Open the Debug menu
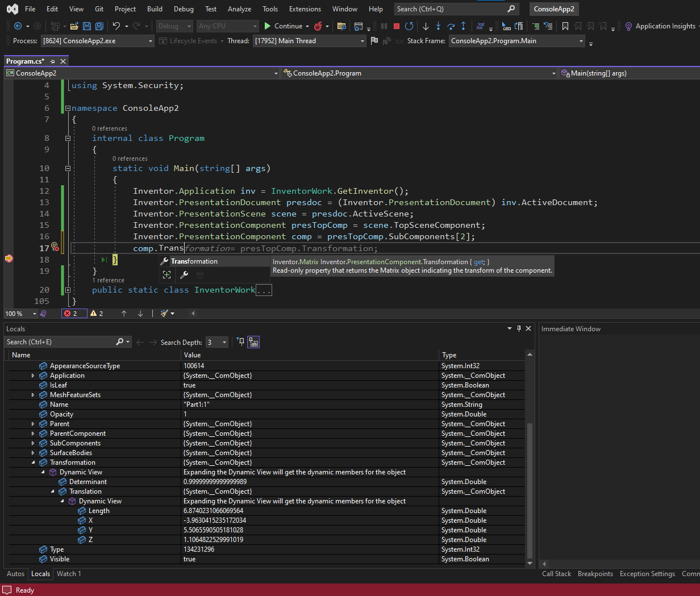700x596 pixels. pos(183,9)
